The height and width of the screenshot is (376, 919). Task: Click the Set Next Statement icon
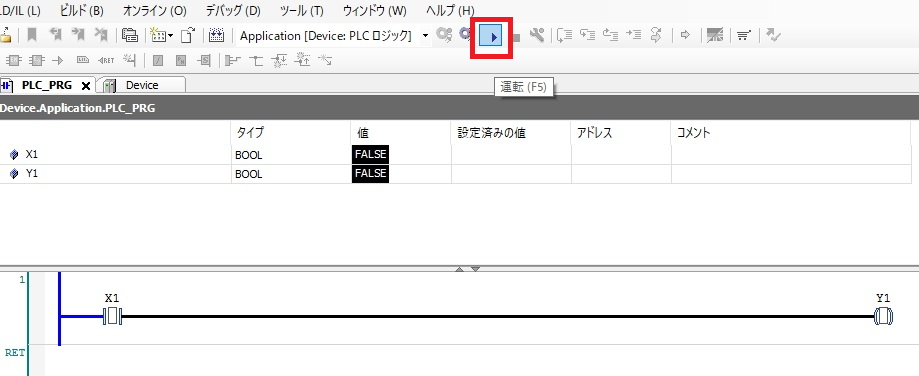coord(656,36)
